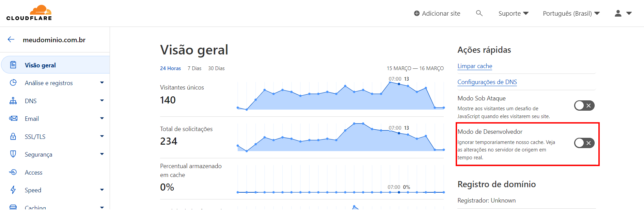
Task: Open Configurações de DNS
Action: (487, 82)
